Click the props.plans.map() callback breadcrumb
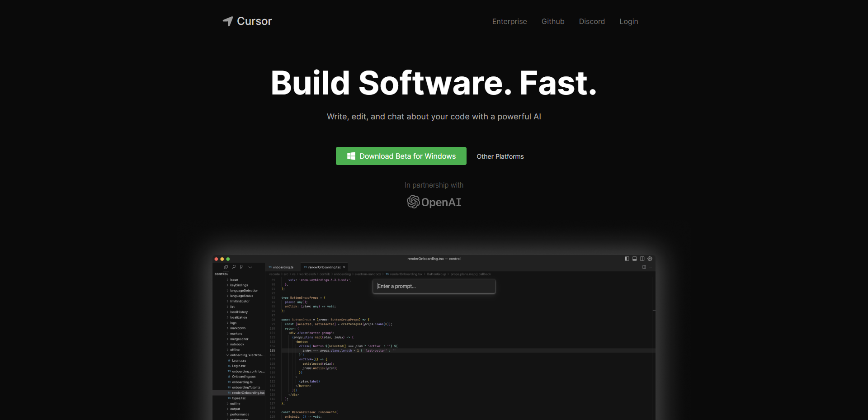868x420 pixels. click(x=471, y=274)
